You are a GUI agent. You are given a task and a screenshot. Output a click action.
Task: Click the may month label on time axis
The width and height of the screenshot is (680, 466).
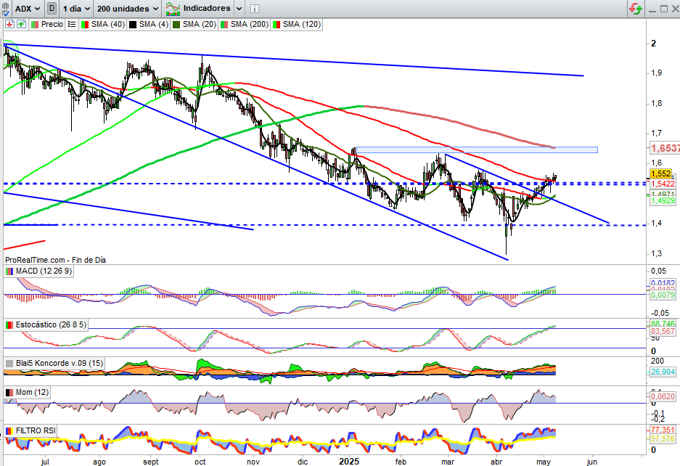543,462
